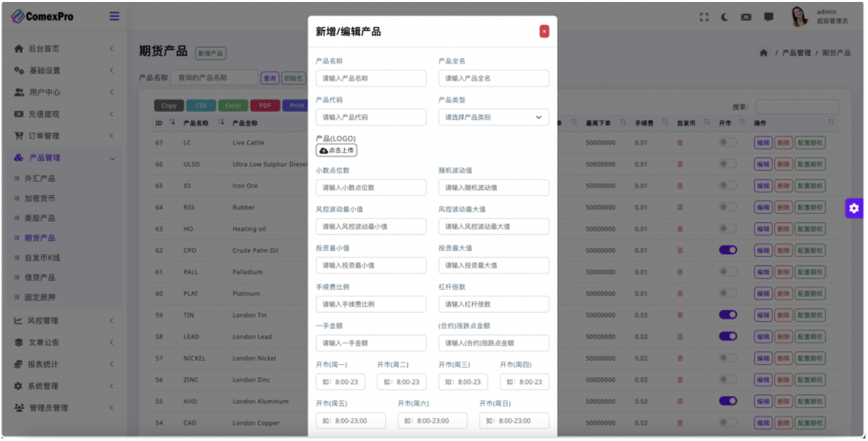The width and height of the screenshot is (868, 441).
Task: Open 加密货币 submenu item
Action: (40, 198)
